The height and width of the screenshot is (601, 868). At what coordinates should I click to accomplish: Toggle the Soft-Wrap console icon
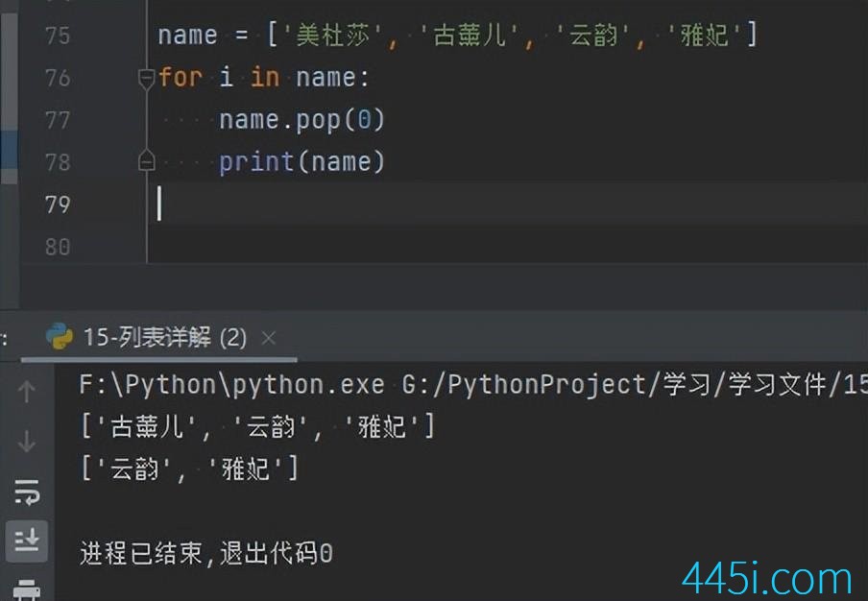point(27,492)
